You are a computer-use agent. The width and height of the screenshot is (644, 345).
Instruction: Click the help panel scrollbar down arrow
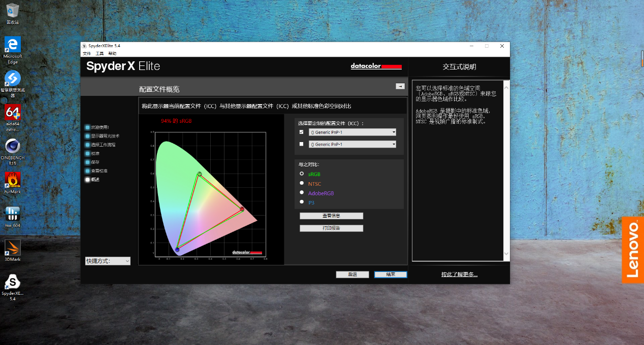tap(506, 253)
